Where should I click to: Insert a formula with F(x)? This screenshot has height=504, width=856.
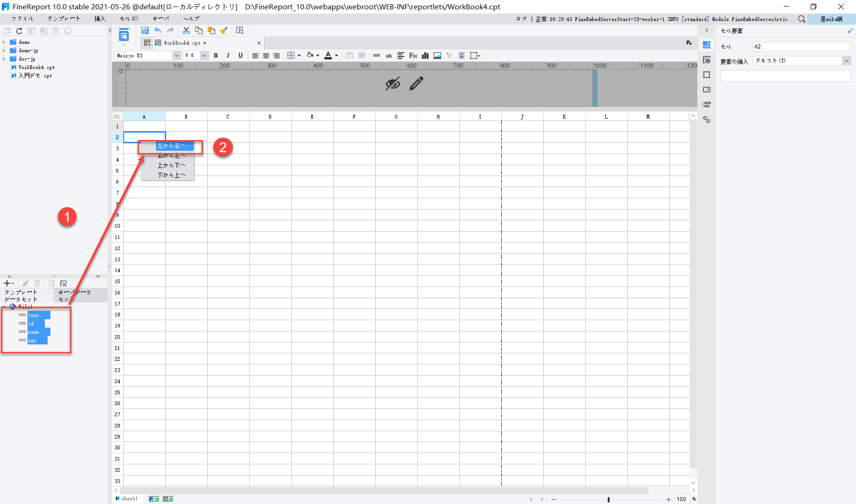(x=413, y=55)
